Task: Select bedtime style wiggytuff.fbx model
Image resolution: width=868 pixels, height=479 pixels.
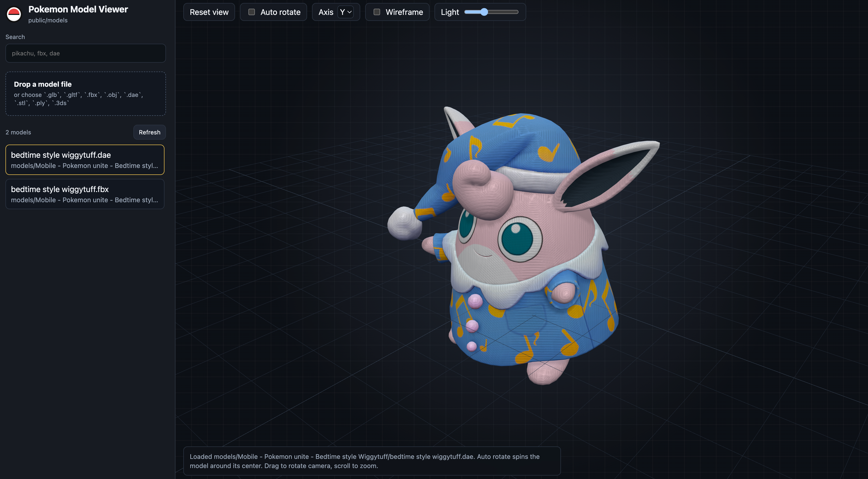Action: 85,194
